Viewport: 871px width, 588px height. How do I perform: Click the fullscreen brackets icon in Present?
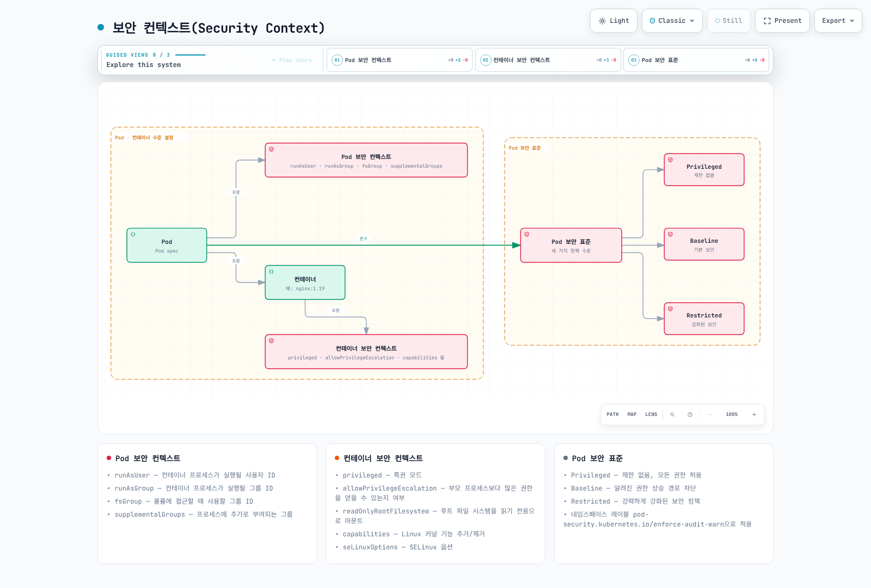pos(767,21)
